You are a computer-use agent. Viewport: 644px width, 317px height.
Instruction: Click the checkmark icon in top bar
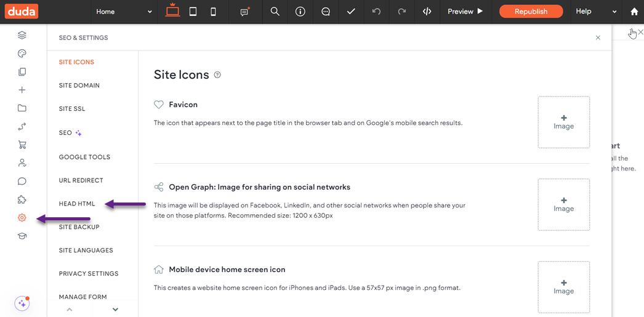(351, 12)
